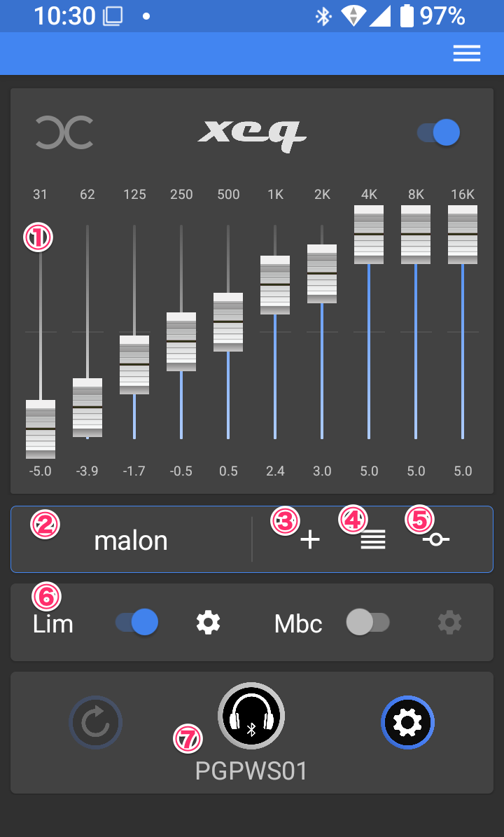Tap the flatten EQ line-circle icon

coord(435,540)
